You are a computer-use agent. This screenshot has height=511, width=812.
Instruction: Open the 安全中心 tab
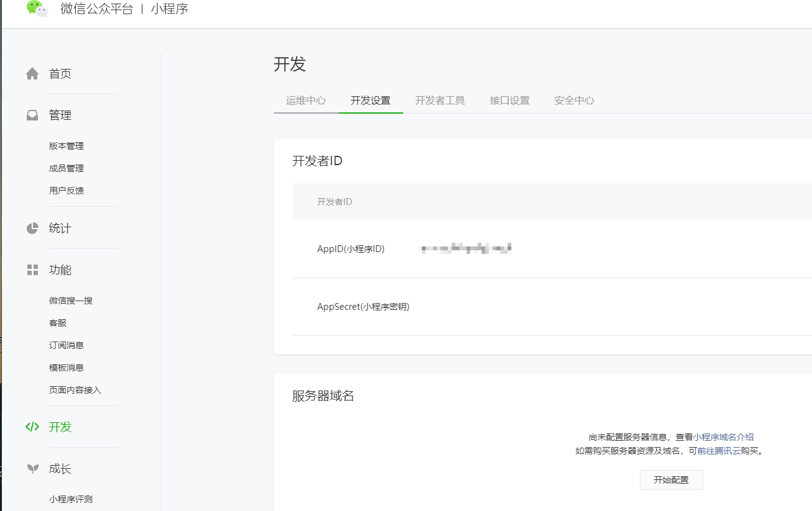tap(574, 101)
